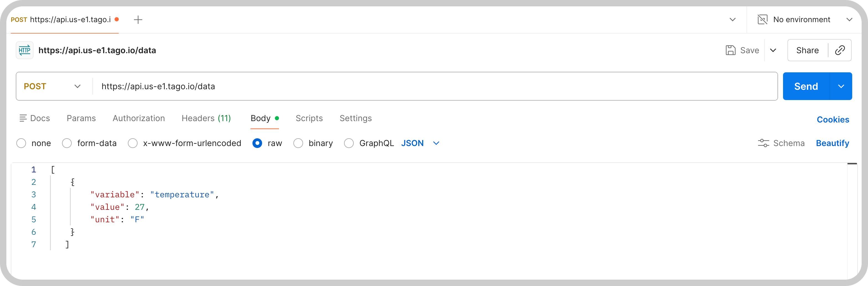Expand the POST method dropdown
The width and height of the screenshot is (868, 286).
[52, 86]
